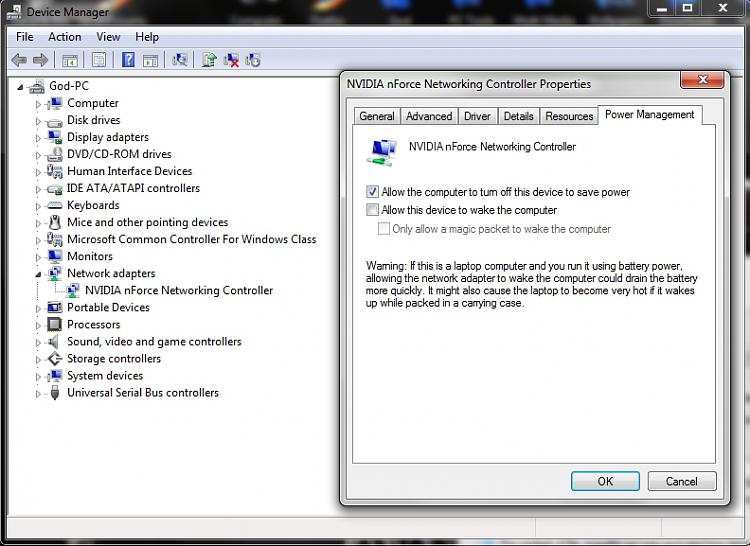Click the Keyboards category icon

pyautogui.click(x=55, y=206)
